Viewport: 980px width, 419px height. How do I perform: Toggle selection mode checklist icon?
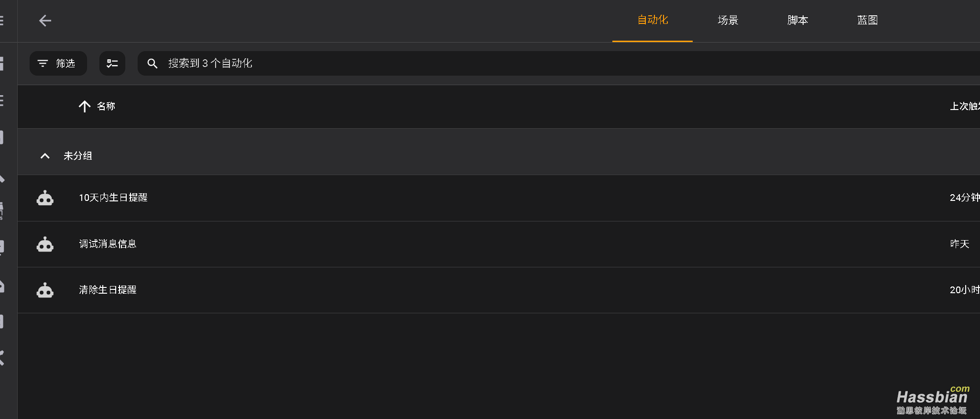112,63
